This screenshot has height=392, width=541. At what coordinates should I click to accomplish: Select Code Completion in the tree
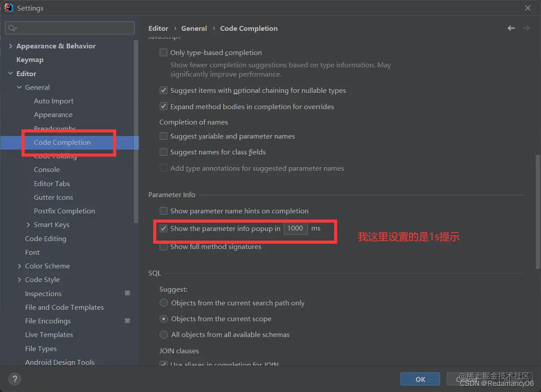(62, 142)
